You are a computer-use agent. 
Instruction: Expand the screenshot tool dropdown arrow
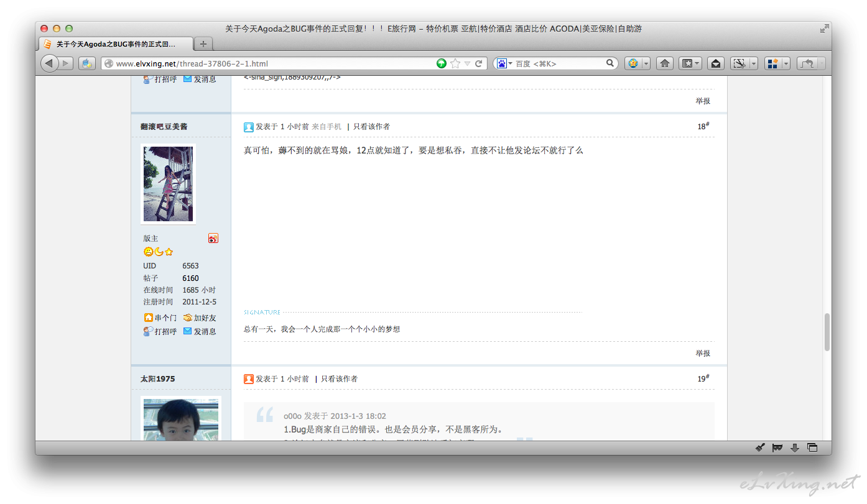pos(753,63)
